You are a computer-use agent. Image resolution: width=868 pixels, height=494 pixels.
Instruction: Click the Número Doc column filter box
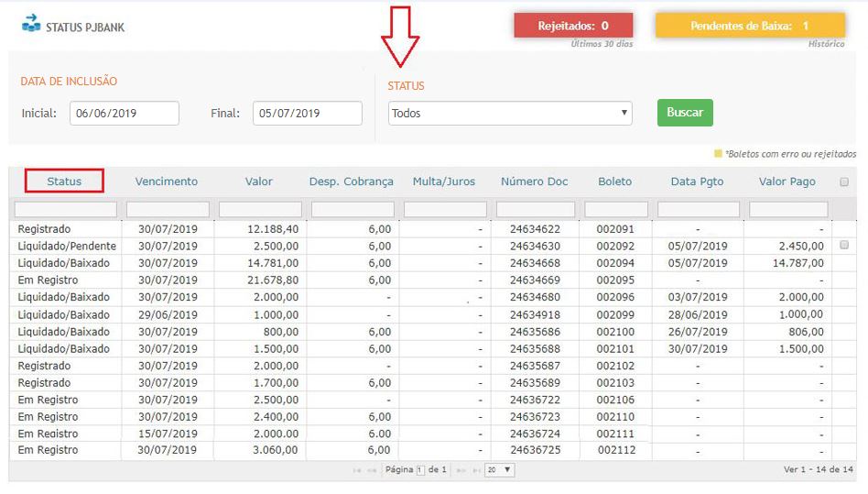pos(535,210)
